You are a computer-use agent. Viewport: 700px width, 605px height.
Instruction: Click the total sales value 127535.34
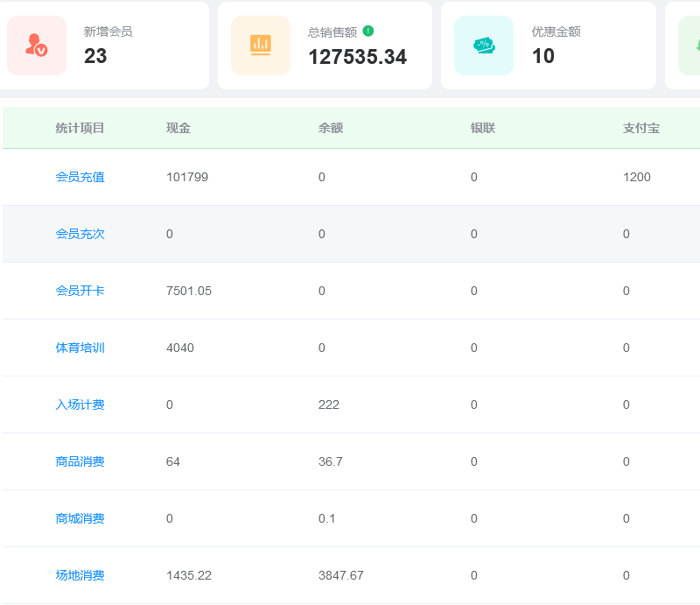pyautogui.click(x=357, y=57)
